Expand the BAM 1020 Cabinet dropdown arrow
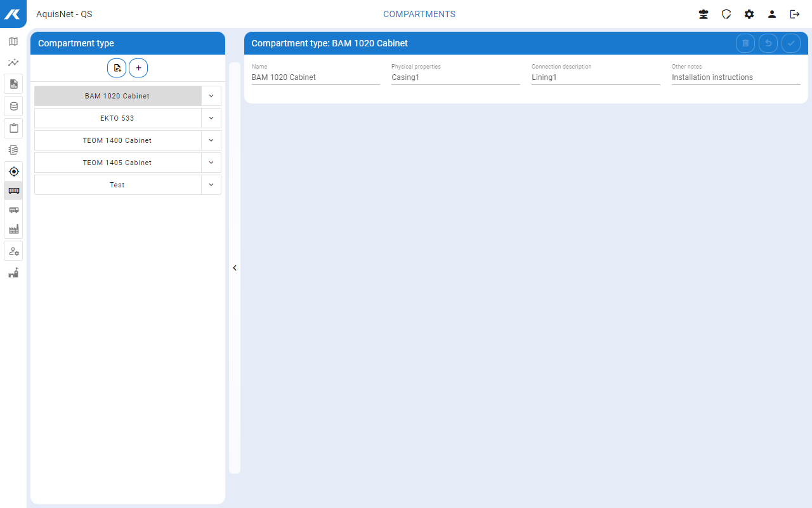The height and width of the screenshot is (508, 812). pyautogui.click(x=211, y=96)
